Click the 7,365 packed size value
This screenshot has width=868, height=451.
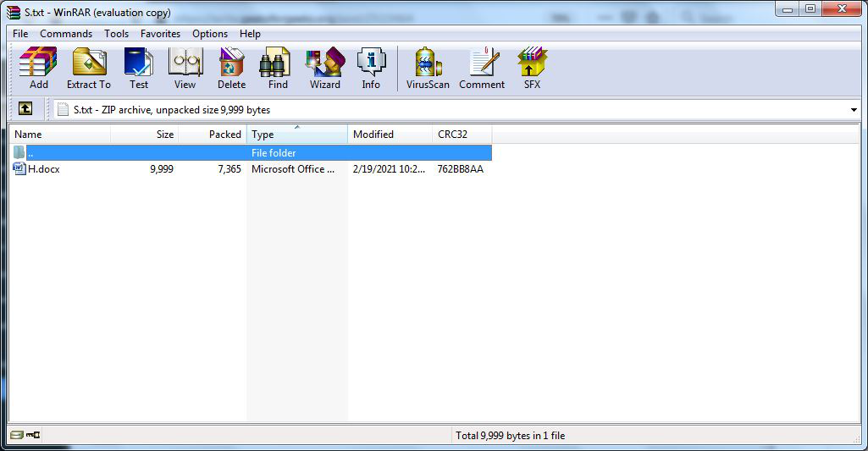pos(229,168)
